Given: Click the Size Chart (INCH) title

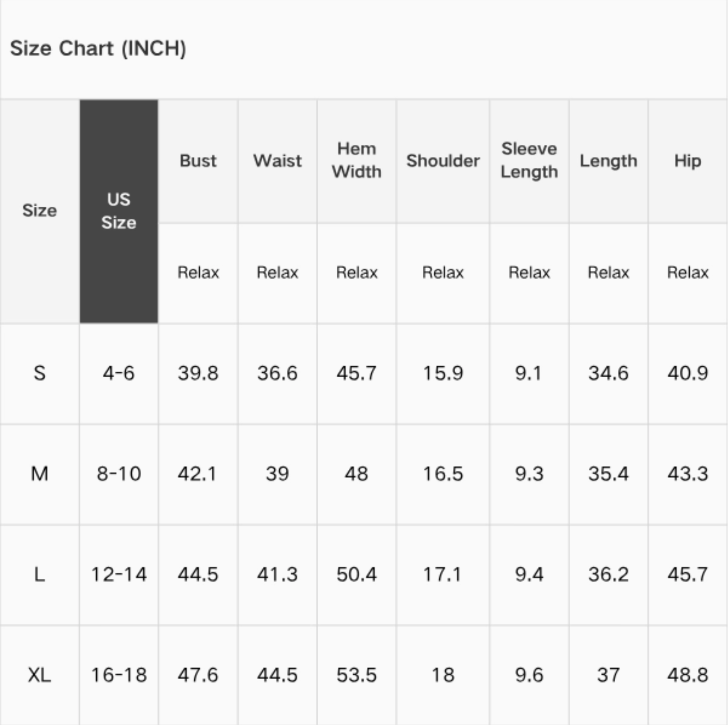Looking at the screenshot, I should (98, 48).
